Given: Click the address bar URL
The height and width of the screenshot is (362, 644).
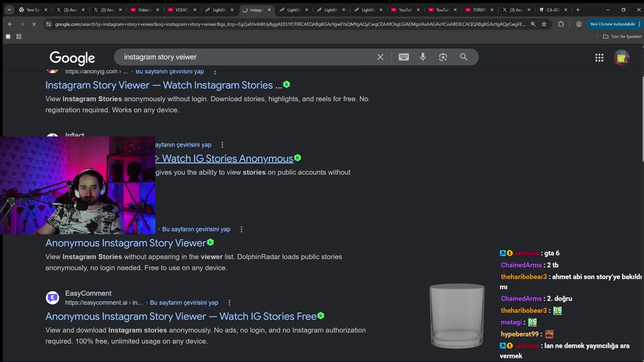Looking at the screenshot, I should (x=290, y=24).
